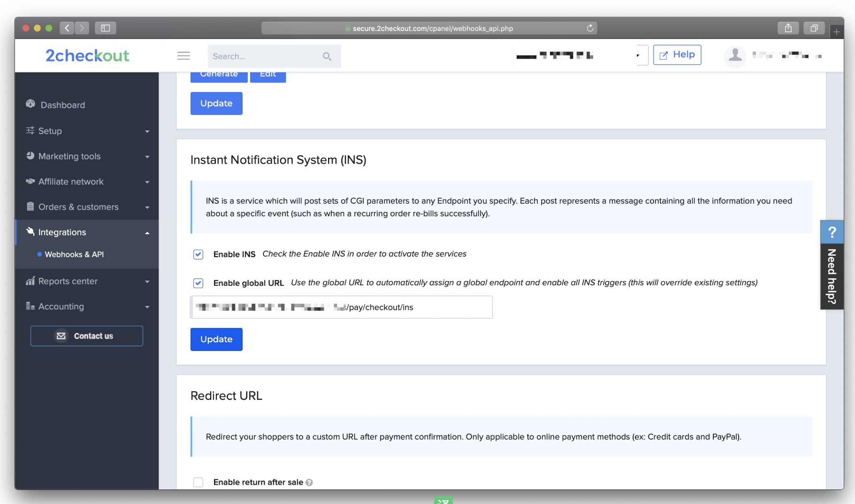Click the search magnifier icon
The image size is (855, 504).
[x=327, y=56]
